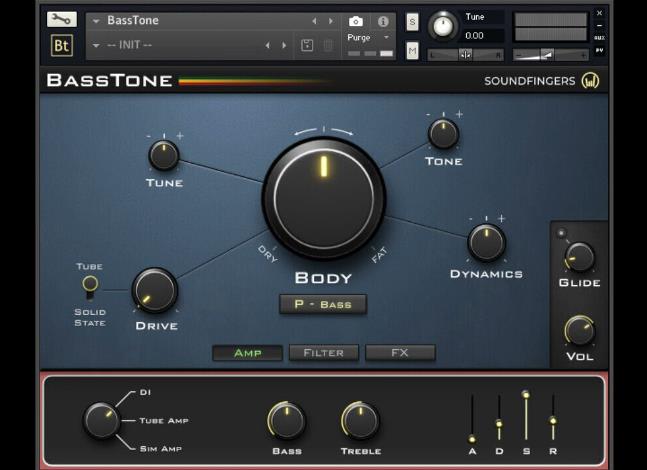Click the large Body knob
The height and width of the screenshot is (470, 647).
(324, 198)
